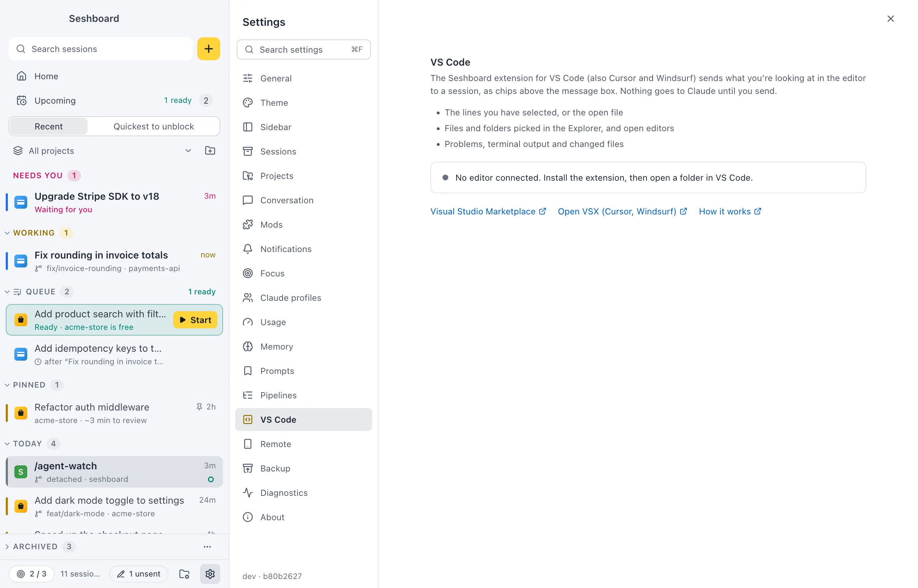Click the Stripe session blue card icon
The width and height of the screenshot is (918, 588).
pyautogui.click(x=21, y=202)
